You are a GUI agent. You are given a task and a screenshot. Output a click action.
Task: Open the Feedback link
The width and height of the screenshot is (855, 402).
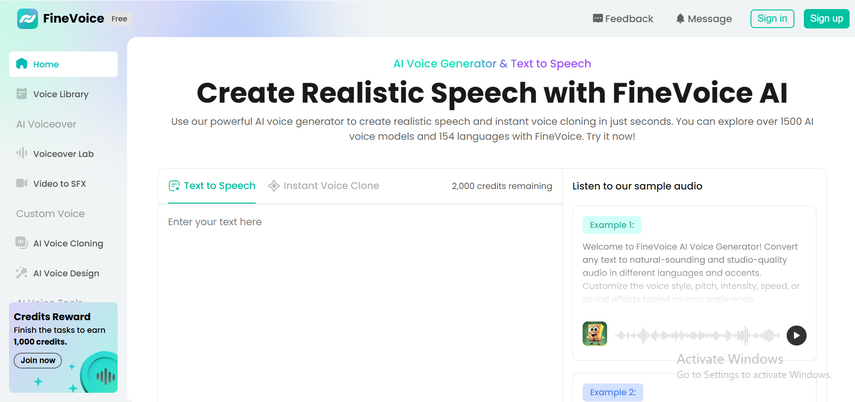(x=623, y=19)
